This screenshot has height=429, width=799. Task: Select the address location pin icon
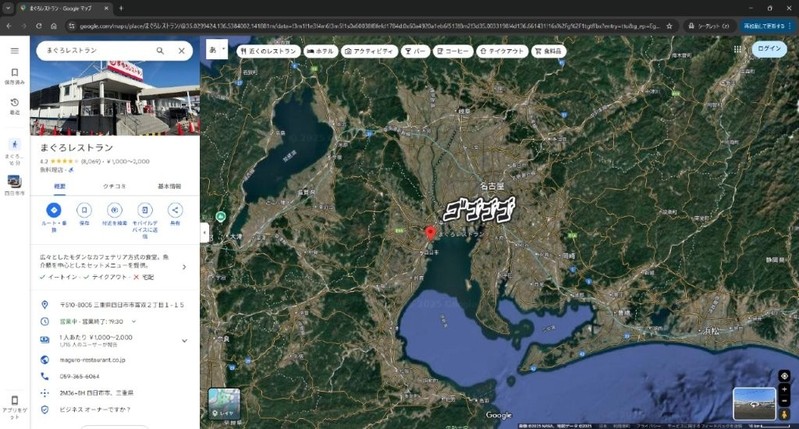[x=45, y=305]
